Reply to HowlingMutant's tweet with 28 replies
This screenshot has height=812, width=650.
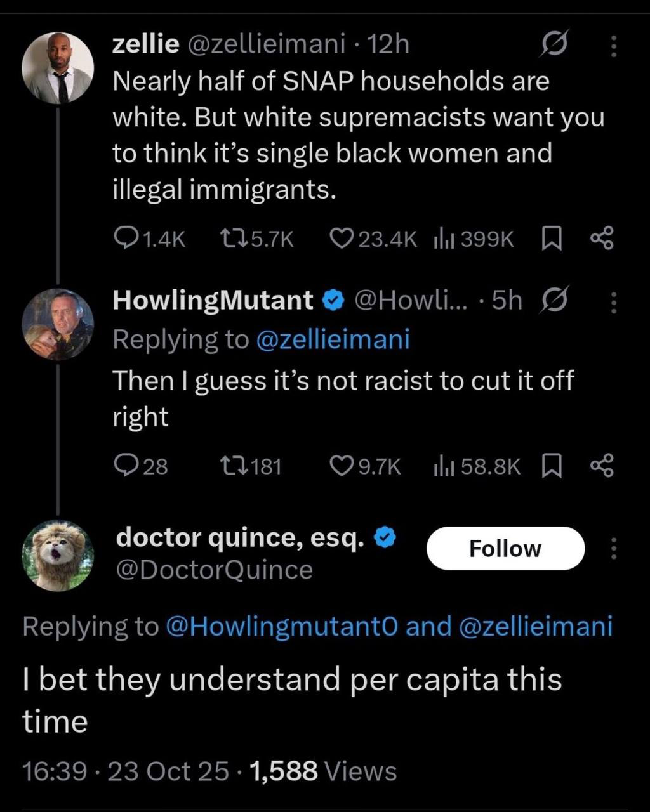click(x=126, y=466)
